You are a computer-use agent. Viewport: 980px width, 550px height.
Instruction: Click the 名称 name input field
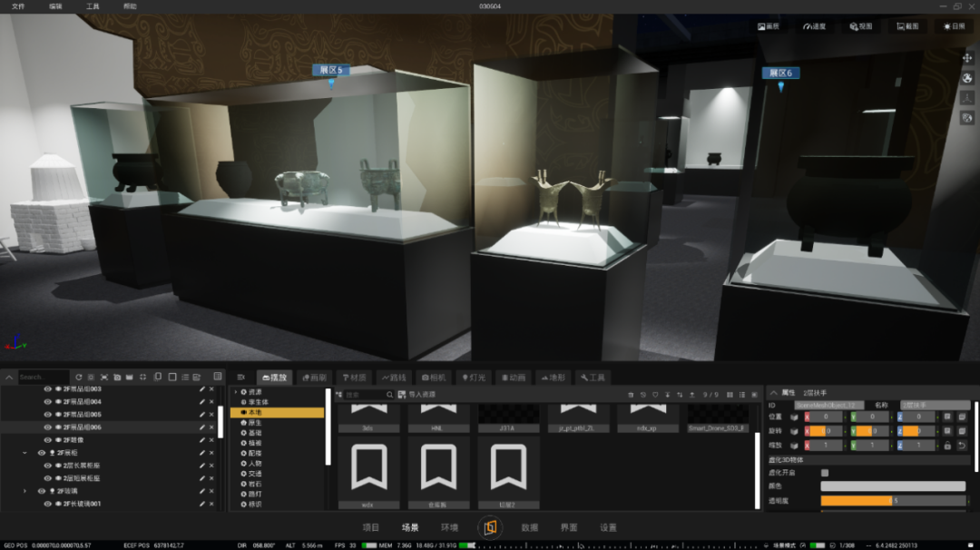[935, 405]
